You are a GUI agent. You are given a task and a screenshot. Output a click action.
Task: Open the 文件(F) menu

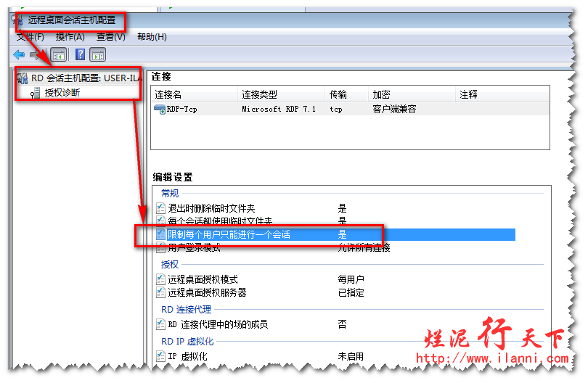click(30, 37)
